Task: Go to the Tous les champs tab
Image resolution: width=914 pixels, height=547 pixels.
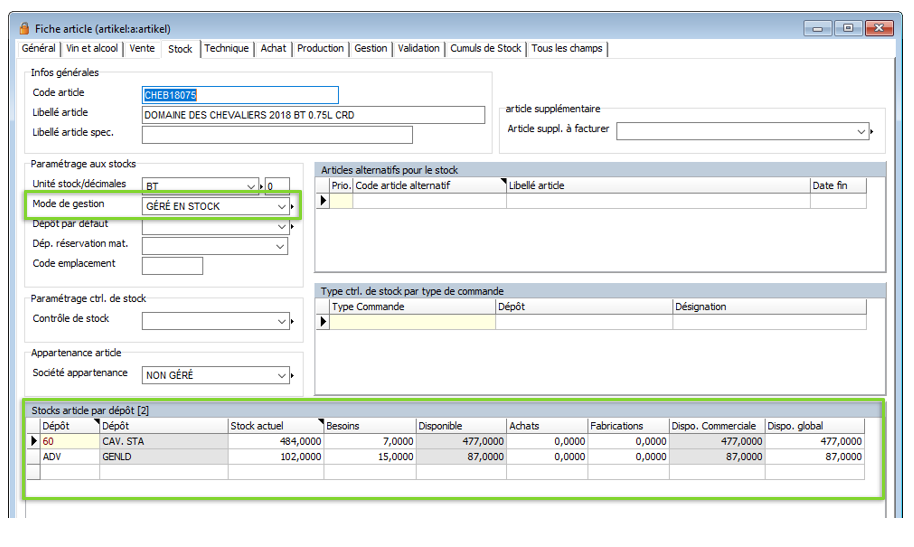Action: [x=567, y=48]
